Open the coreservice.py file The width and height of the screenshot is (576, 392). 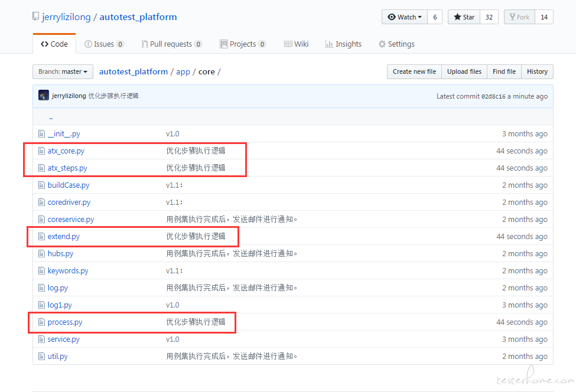(x=71, y=220)
